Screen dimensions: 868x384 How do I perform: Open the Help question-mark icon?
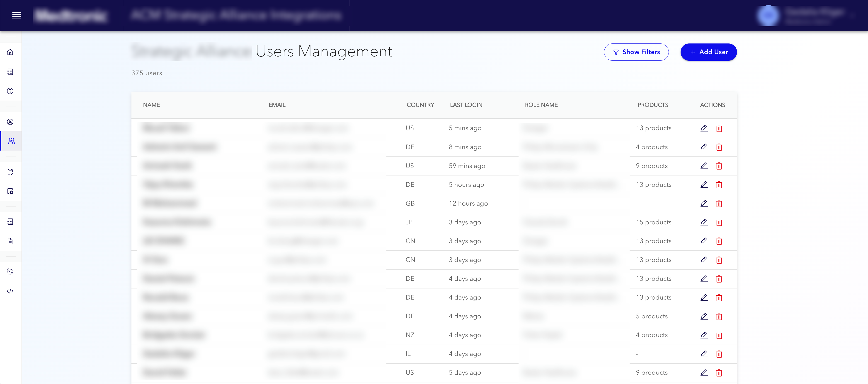[10, 91]
